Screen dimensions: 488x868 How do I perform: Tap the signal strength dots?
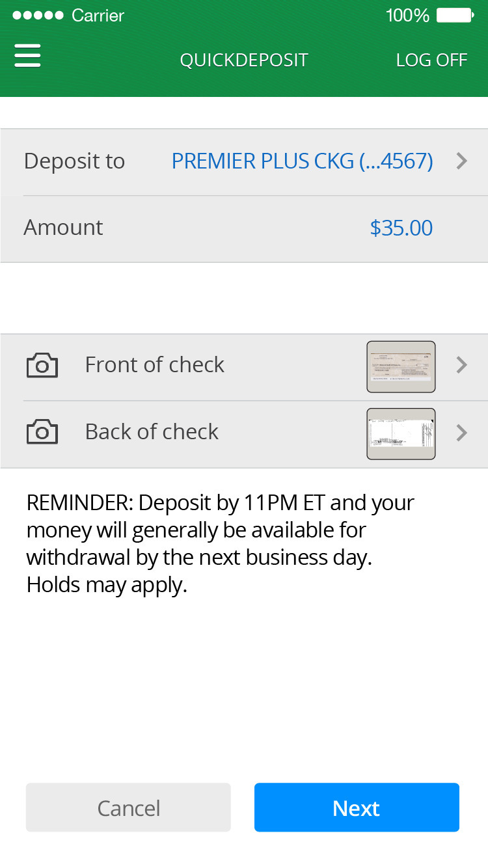coord(38,15)
